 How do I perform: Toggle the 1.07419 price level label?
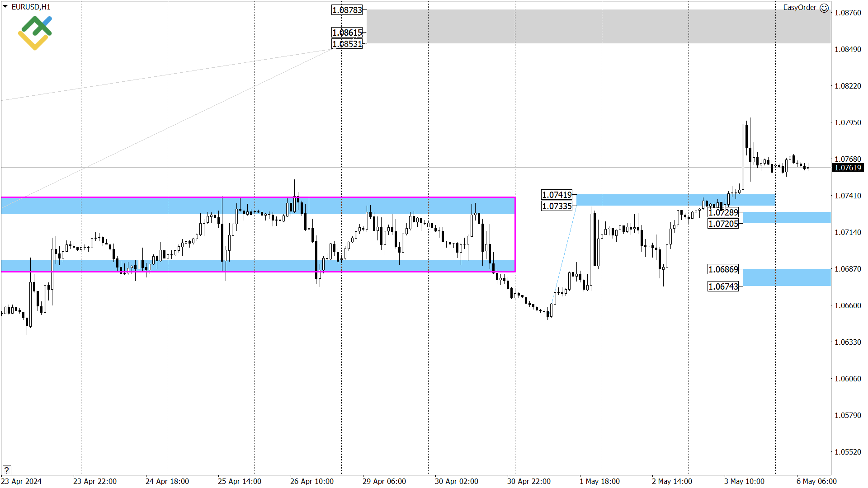pyautogui.click(x=557, y=195)
